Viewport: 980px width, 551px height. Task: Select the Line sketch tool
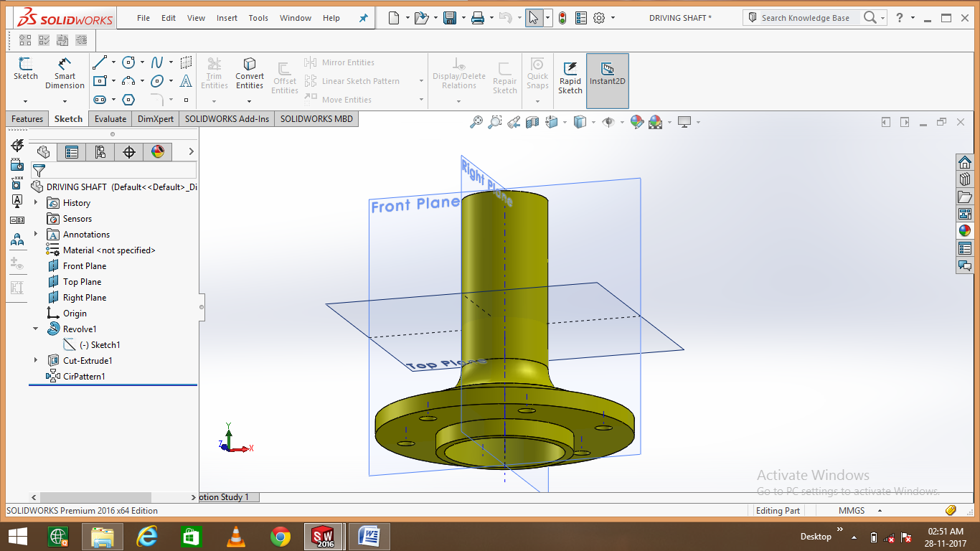tap(101, 62)
